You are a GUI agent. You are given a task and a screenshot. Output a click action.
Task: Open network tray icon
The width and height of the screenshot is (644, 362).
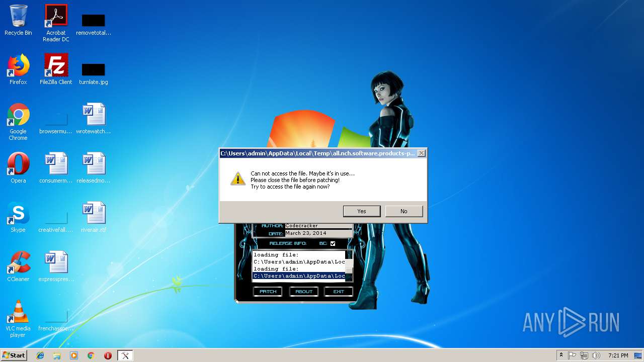point(584,355)
